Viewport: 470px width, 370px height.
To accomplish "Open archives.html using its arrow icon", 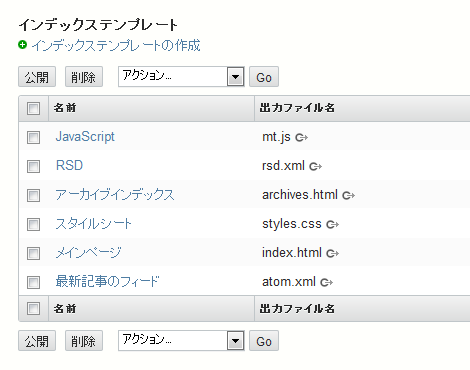I will pos(348,195).
